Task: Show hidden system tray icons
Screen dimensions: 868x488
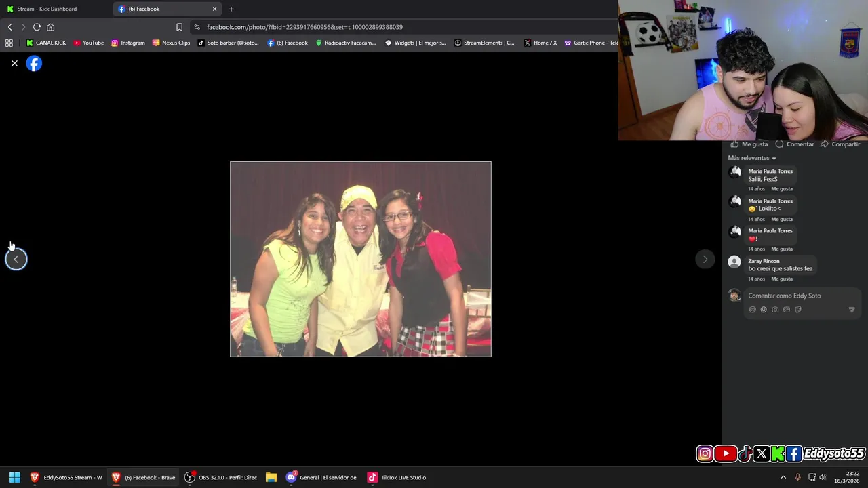Action: coord(783,477)
